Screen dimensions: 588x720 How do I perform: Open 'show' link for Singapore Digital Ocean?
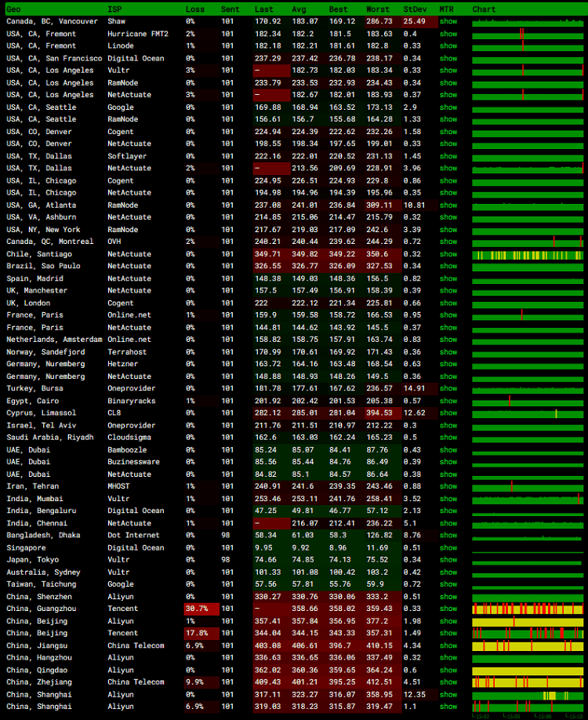pos(448,547)
